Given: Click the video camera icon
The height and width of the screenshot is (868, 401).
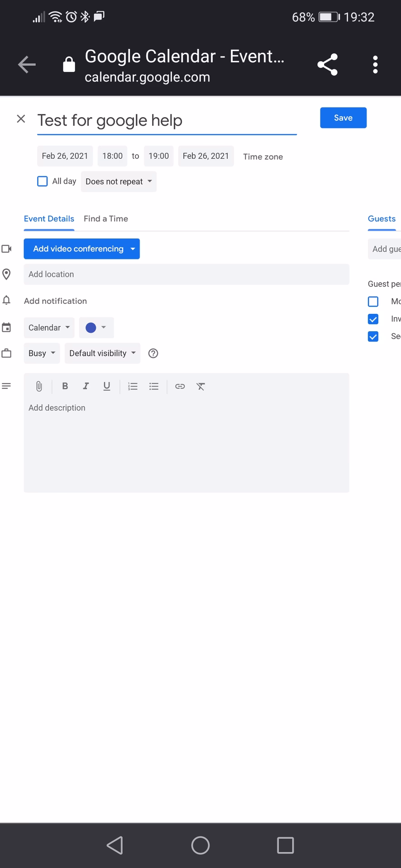Looking at the screenshot, I should point(7,249).
